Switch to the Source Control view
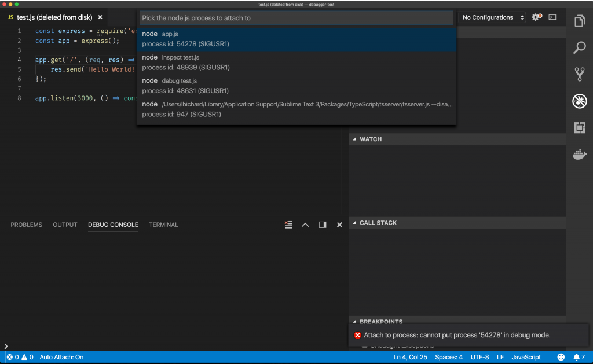Viewport: 593px width, 364px height. click(x=579, y=74)
